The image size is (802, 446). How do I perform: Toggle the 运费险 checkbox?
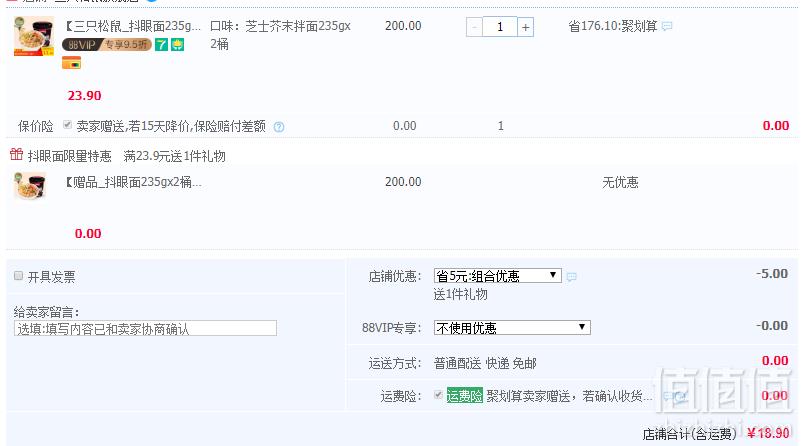coord(438,395)
